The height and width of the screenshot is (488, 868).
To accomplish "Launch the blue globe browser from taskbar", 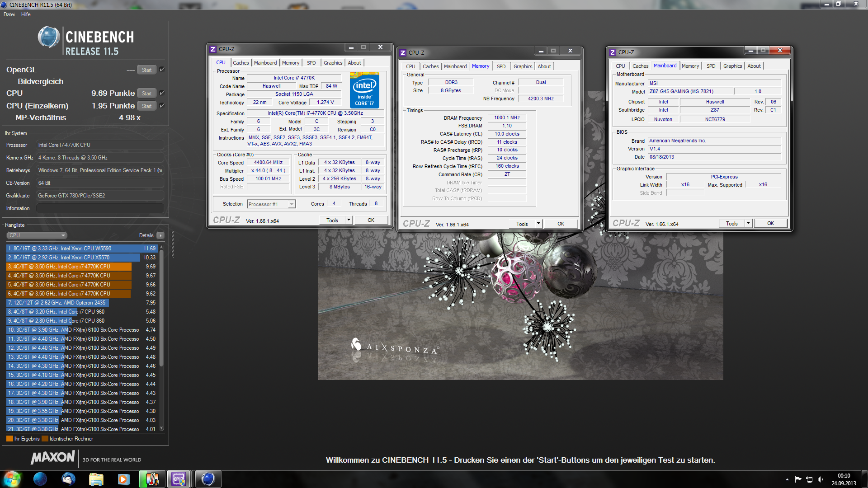I will pyautogui.click(x=40, y=479).
